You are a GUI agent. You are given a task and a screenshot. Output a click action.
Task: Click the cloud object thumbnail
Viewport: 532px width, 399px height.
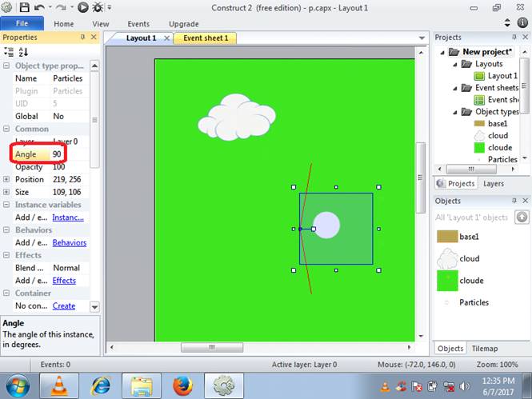447,258
